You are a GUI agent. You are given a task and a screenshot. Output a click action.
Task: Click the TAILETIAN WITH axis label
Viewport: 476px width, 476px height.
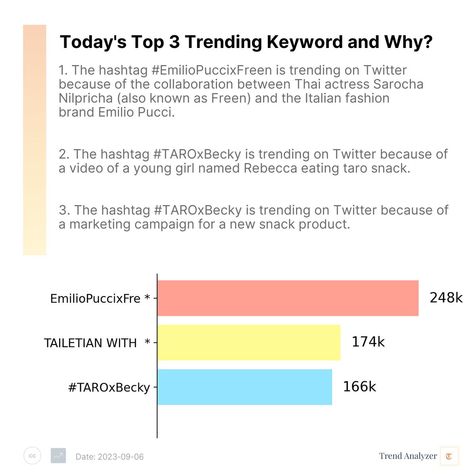coord(97,343)
